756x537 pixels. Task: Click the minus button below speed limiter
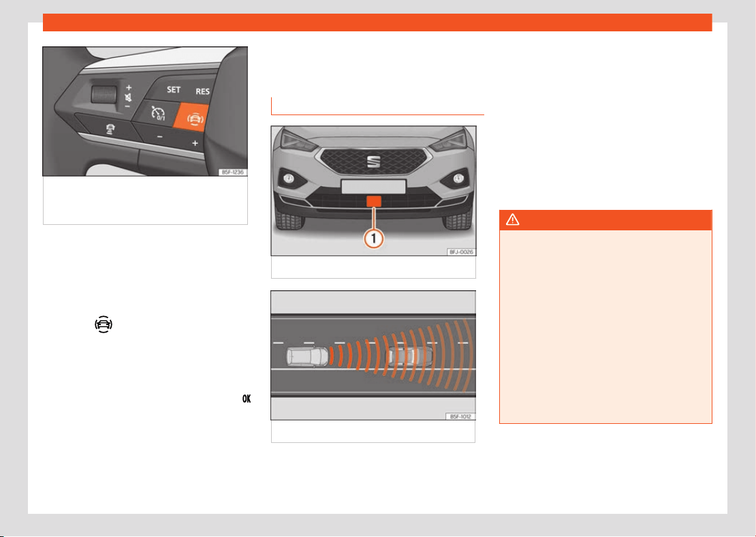pyautogui.click(x=159, y=137)
